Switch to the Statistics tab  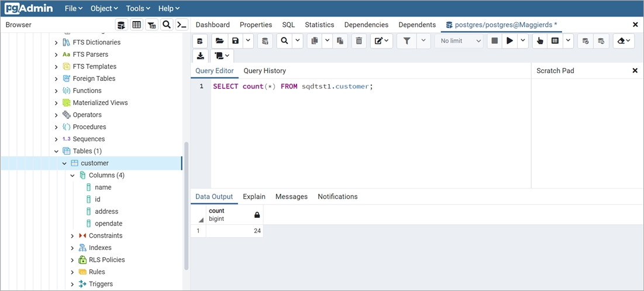[319, 25]
